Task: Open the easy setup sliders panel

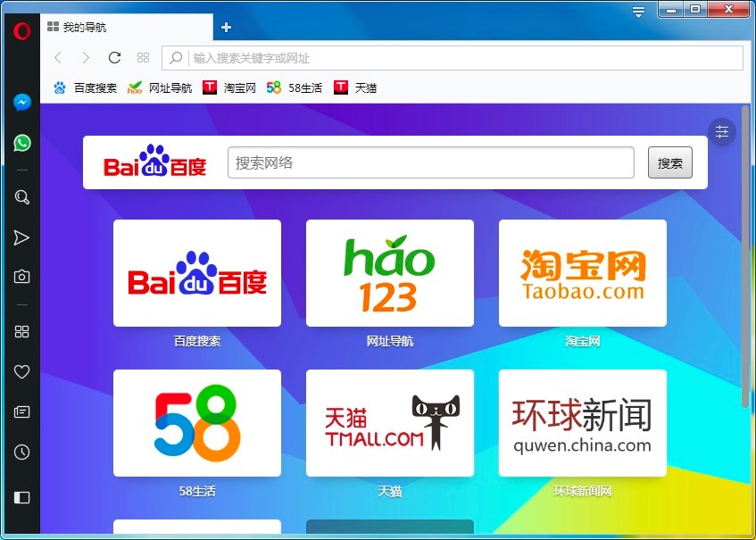Action: coord(722,131)
